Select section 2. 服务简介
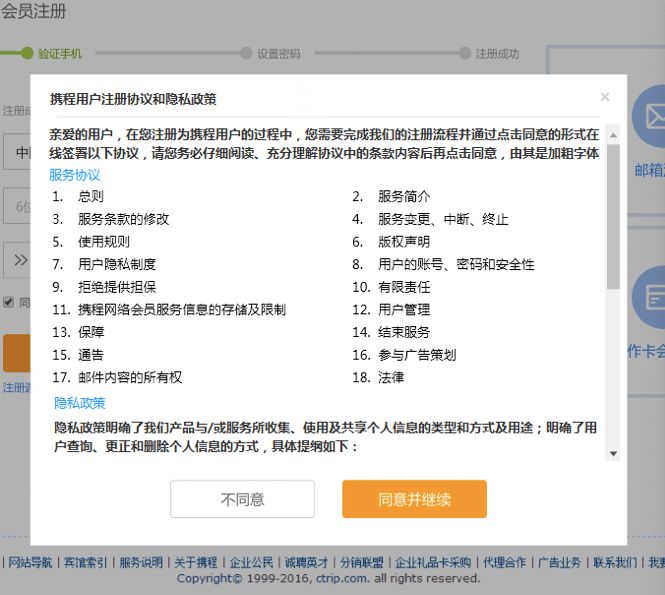The width and height of the screenshot is (665, 595). coord(391,196)
